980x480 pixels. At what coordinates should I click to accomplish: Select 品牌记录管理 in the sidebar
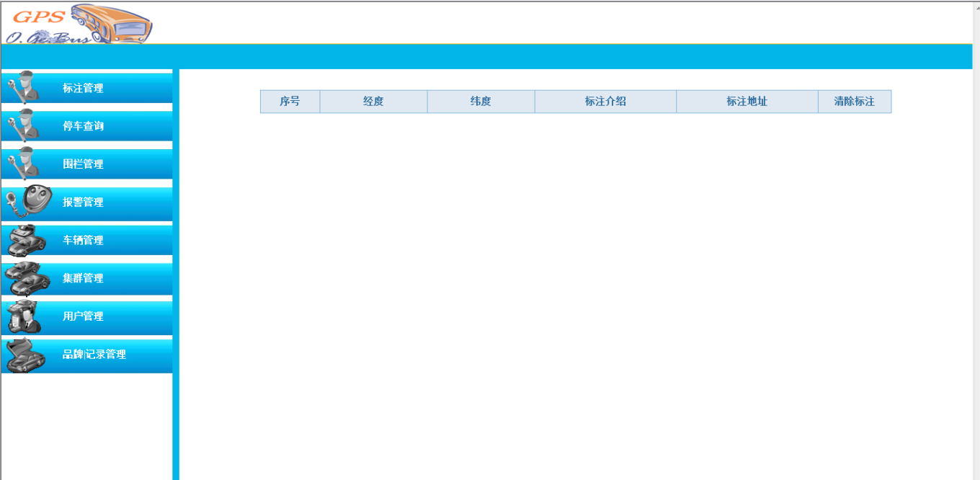(86, 355)
